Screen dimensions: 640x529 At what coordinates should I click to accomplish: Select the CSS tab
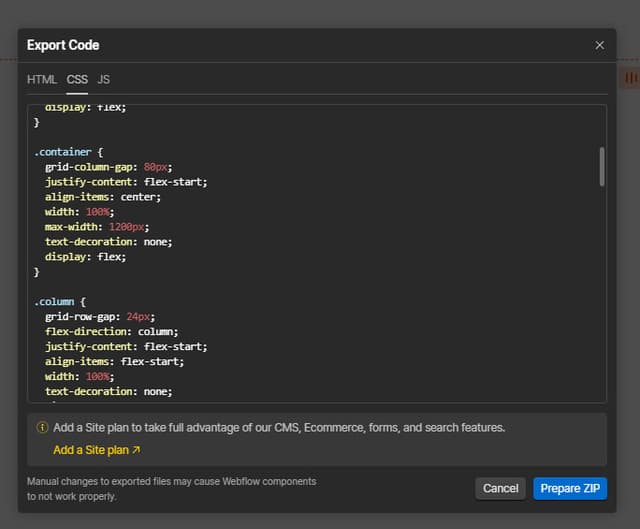[77, 79]
